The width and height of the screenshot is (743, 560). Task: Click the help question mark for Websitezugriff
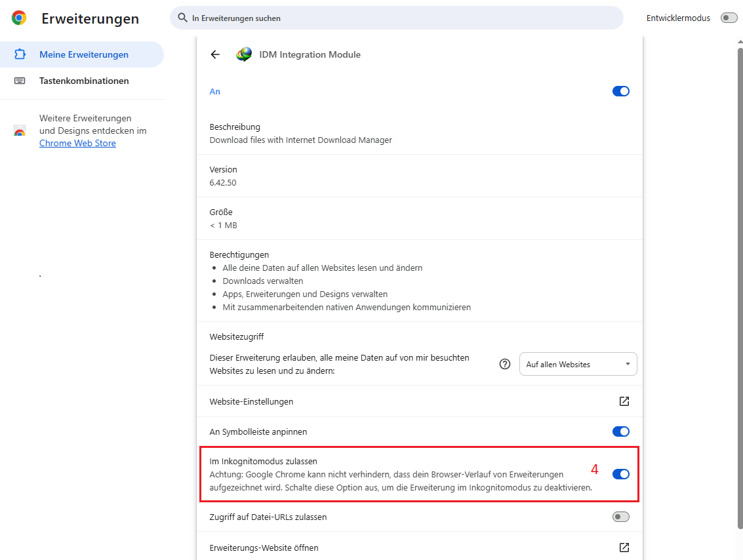505,365
